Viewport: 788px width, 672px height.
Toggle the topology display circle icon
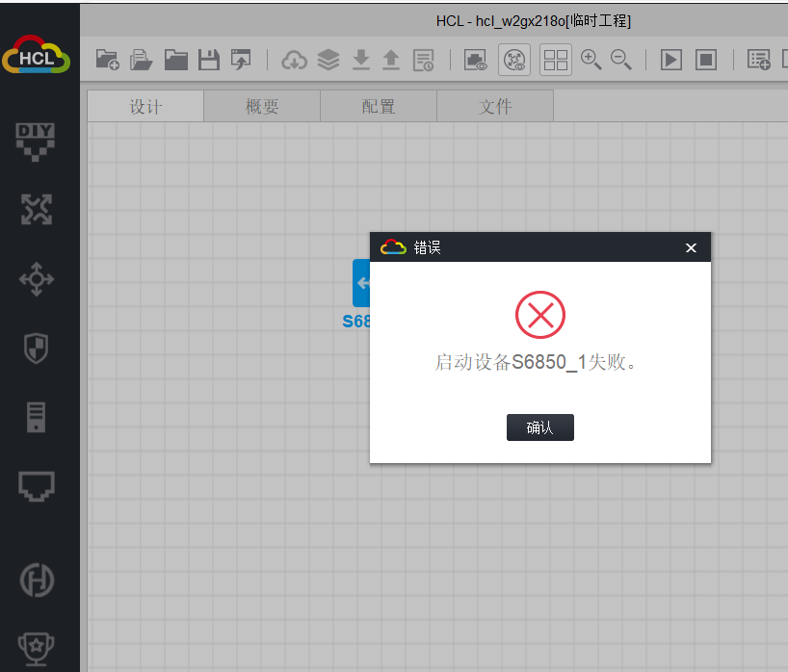(x=514, y=60)
